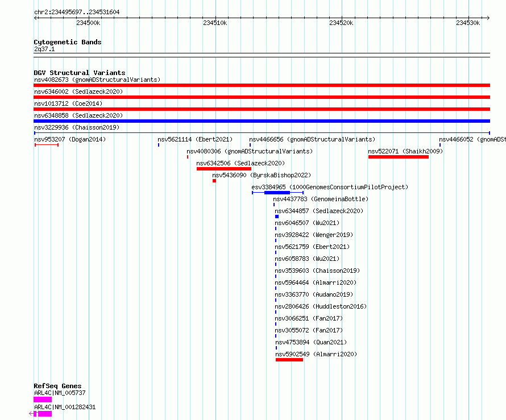506x420 pixels.
Task: Click the magenta ARL4C NM_005737 gene box
Action: pyautogui.click(x=43, y=400)
